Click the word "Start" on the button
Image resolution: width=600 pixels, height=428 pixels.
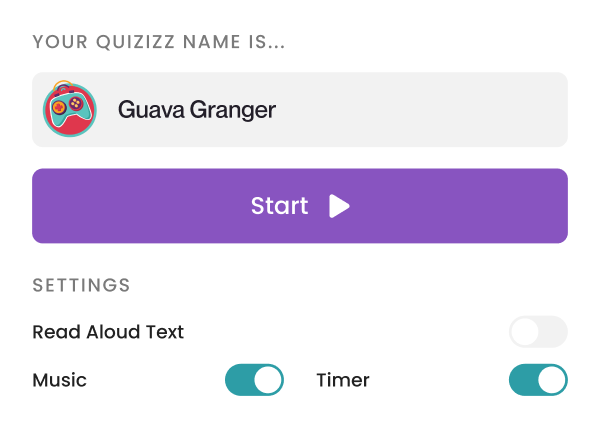point(279,206)
